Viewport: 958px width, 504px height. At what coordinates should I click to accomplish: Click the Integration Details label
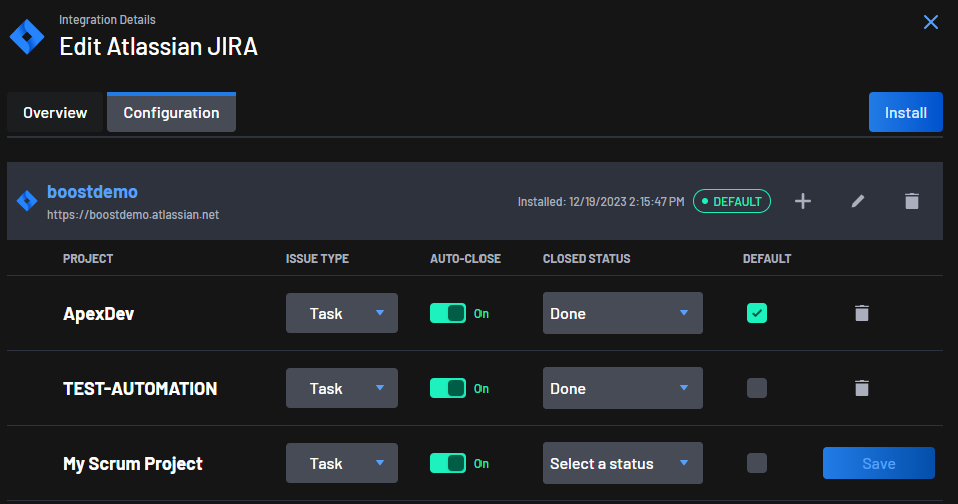coord(107,20)
